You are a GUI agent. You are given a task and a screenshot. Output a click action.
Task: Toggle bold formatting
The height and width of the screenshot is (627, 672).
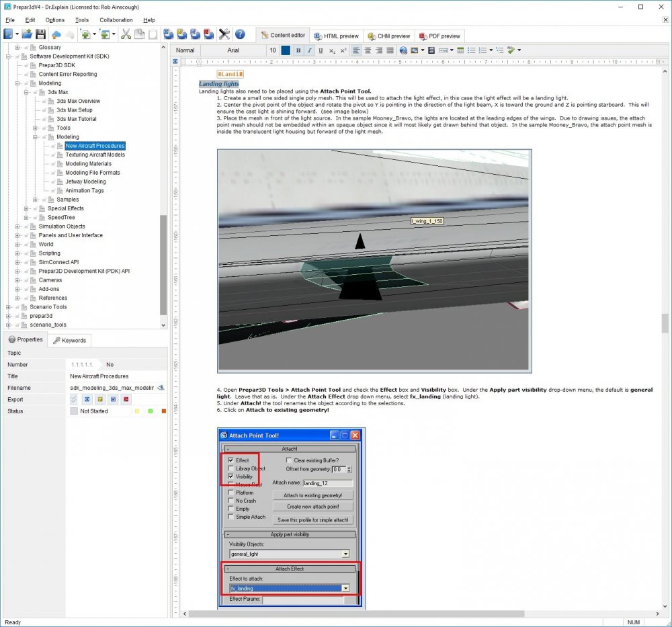298,50
